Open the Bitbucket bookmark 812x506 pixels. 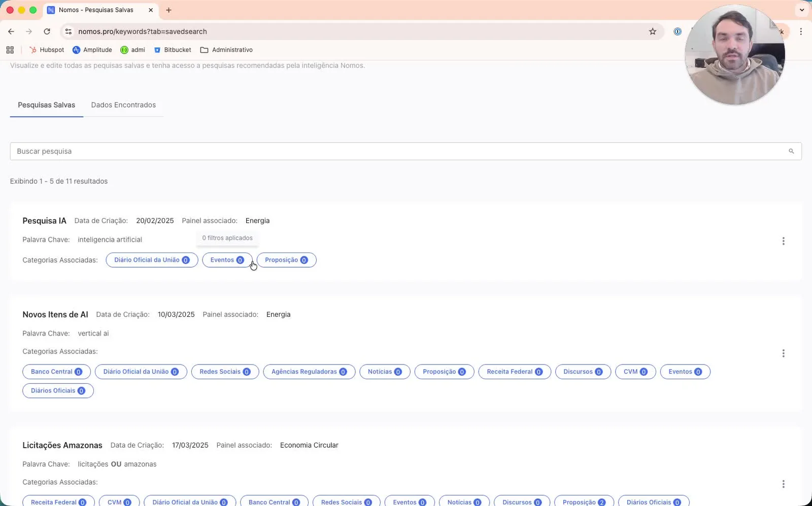[x=173, y=50]
